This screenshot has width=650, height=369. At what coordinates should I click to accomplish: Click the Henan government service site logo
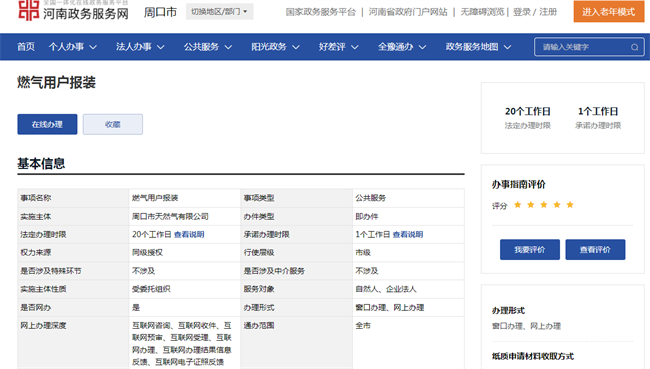click(x=73, y=10)
